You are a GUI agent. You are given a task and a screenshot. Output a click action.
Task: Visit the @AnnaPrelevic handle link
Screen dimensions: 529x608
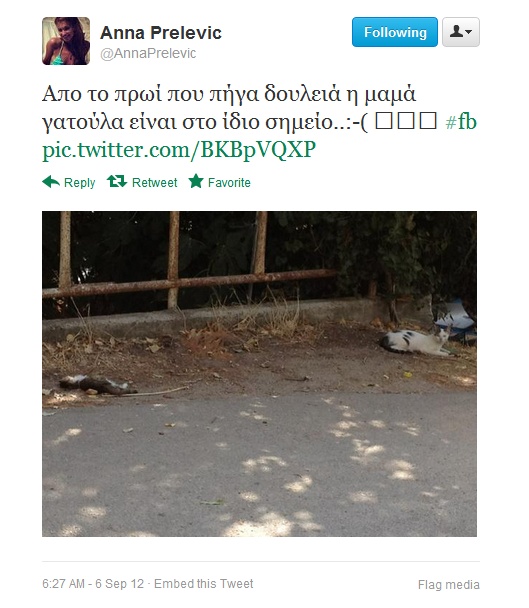click(x=148, y=54)
